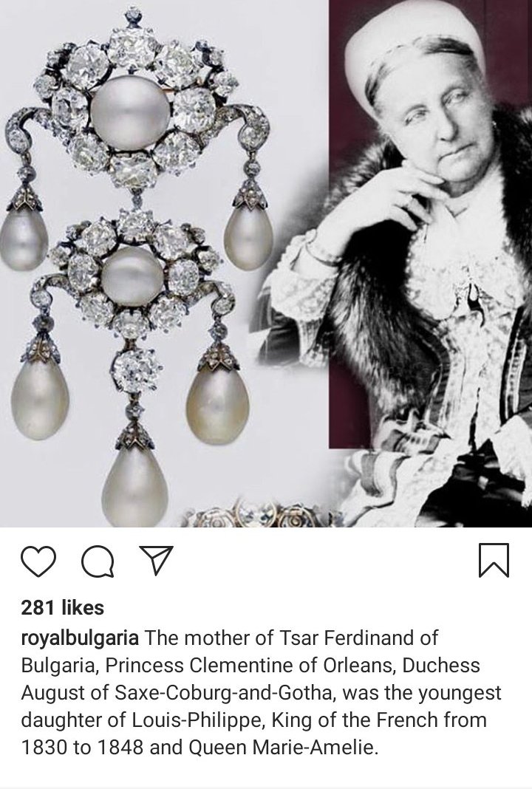532x789 pixels.
Task: Save the post with the bookmark icon
Action: (x=494, y=559)
